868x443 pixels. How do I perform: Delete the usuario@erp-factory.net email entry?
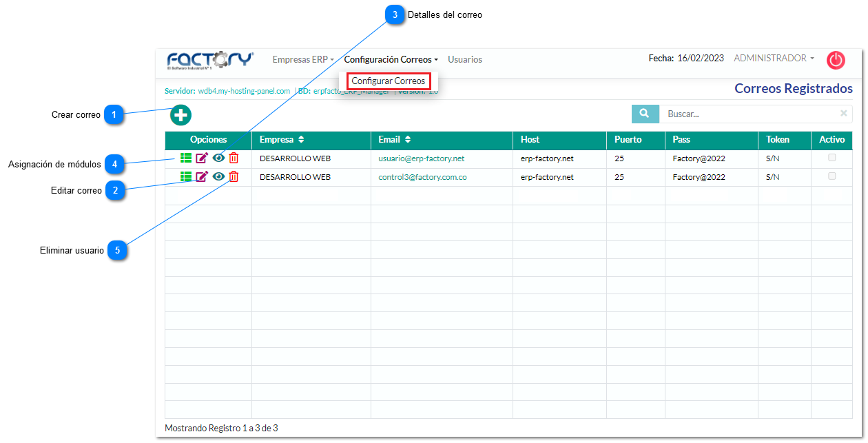234,158
